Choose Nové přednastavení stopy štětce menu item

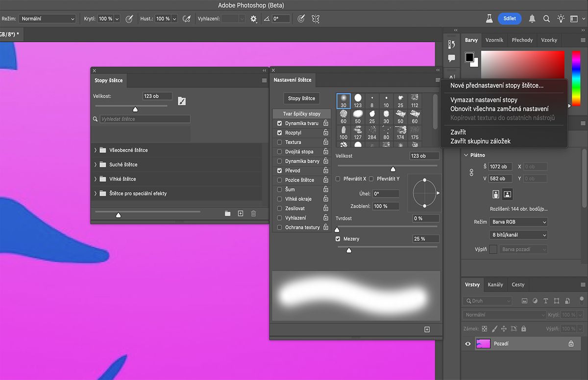pos(497,85)
